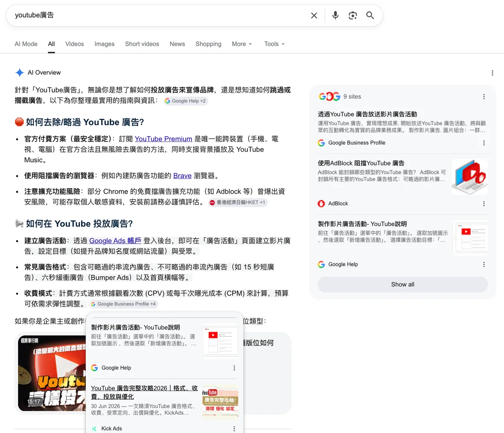Click Show all sources button

pos(403,284)
